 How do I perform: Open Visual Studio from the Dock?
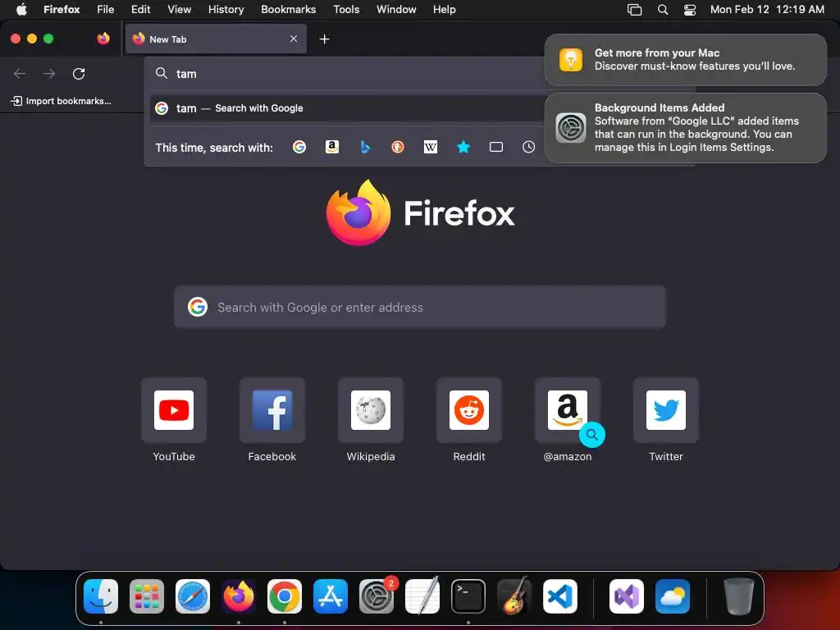pos(626,596)
